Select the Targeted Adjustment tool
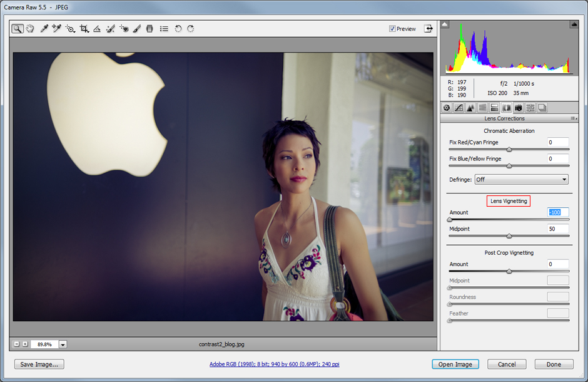The image size is (588, 382). tap(70, 29)
